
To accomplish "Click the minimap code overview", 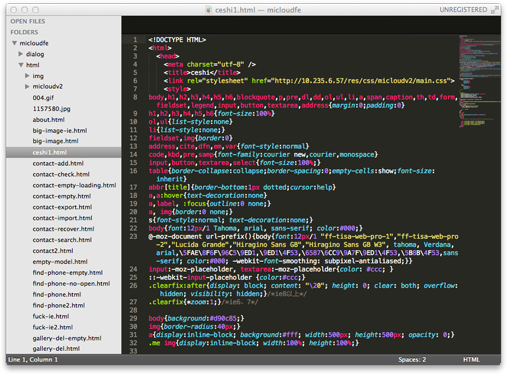I will [x=479, y=81].
